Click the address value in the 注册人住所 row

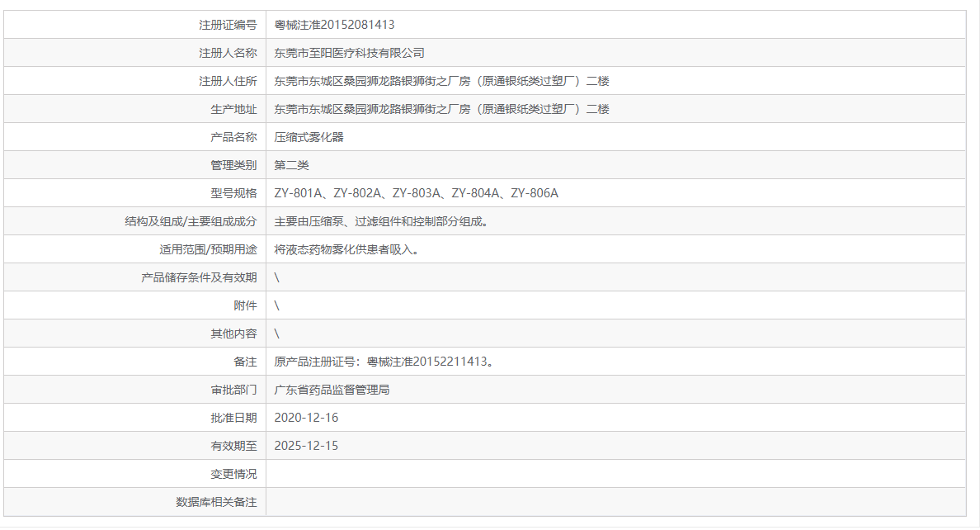point(442,82)
